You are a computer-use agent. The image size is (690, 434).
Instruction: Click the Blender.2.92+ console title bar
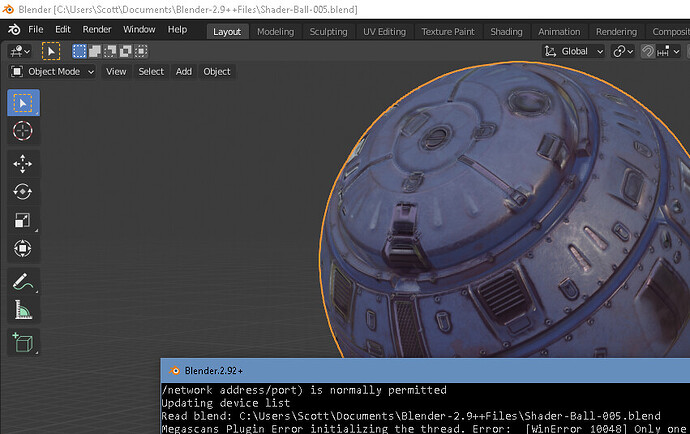(425, 371)
